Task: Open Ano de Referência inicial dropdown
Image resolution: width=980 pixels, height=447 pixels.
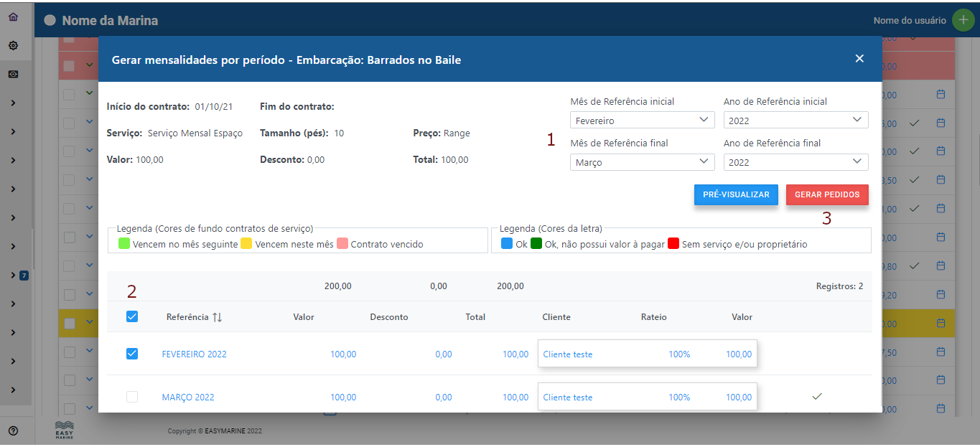Action: point(795,121)
